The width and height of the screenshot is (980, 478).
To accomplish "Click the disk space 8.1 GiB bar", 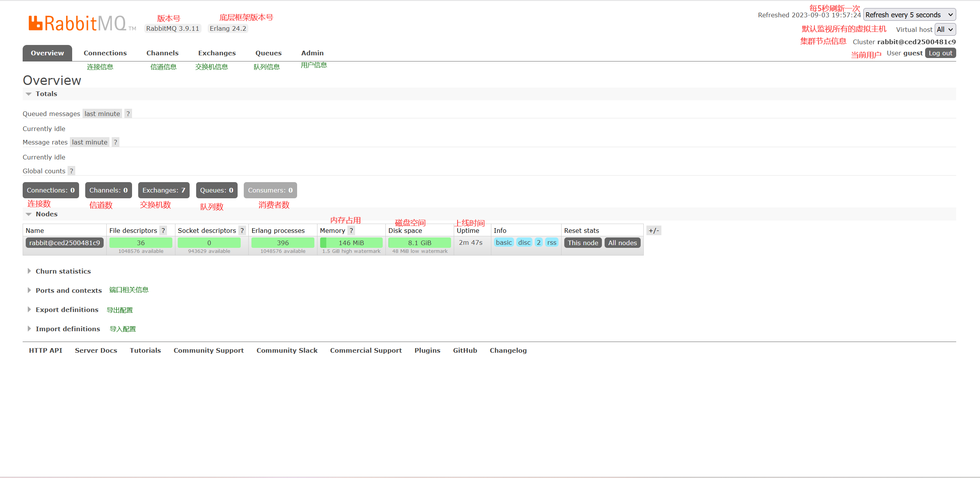I will coord(420,243).
